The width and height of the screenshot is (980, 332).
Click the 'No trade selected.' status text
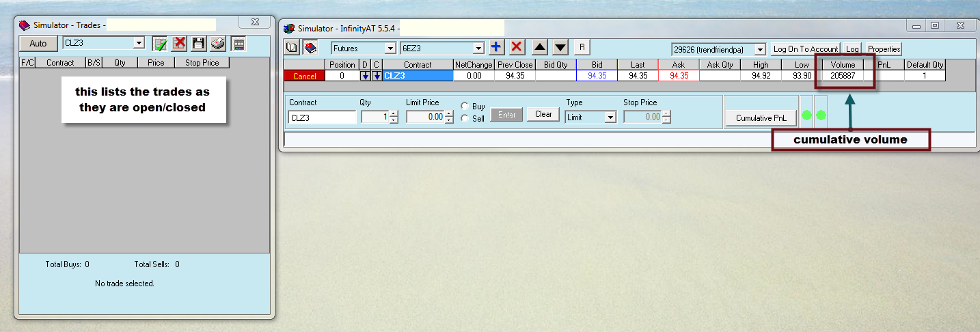125,283
